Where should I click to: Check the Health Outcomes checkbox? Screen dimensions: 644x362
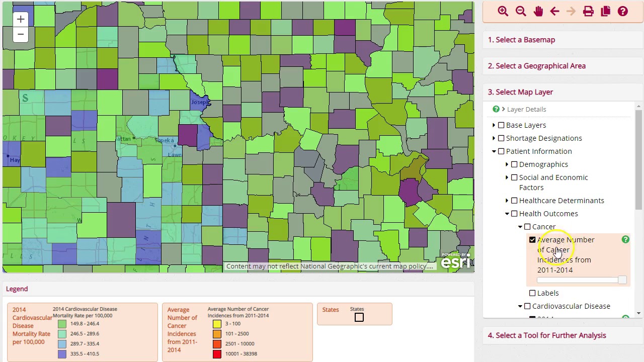[x=514, y=214]
